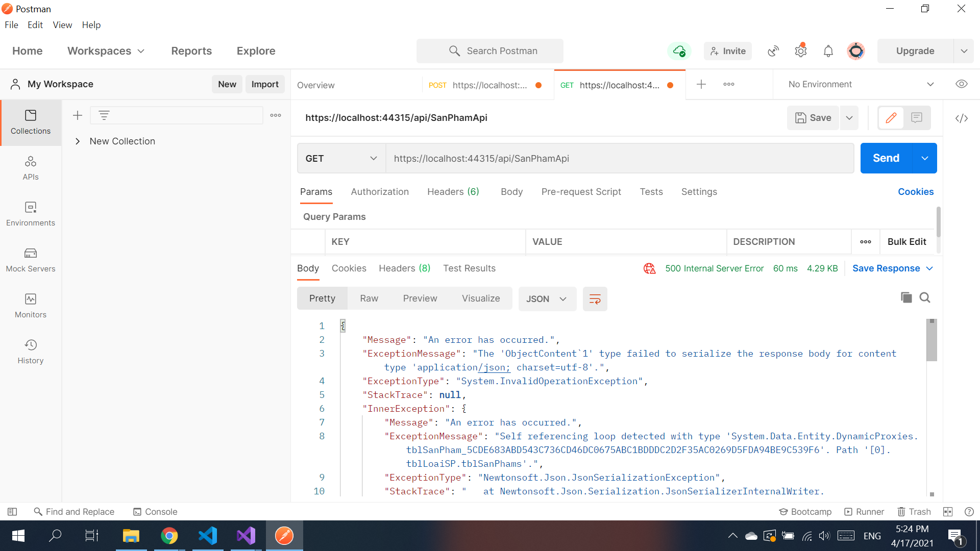Viewport: 980px width, 551px height.
Task: Open the Save button dropdown arrow
Action: point(849,118)
